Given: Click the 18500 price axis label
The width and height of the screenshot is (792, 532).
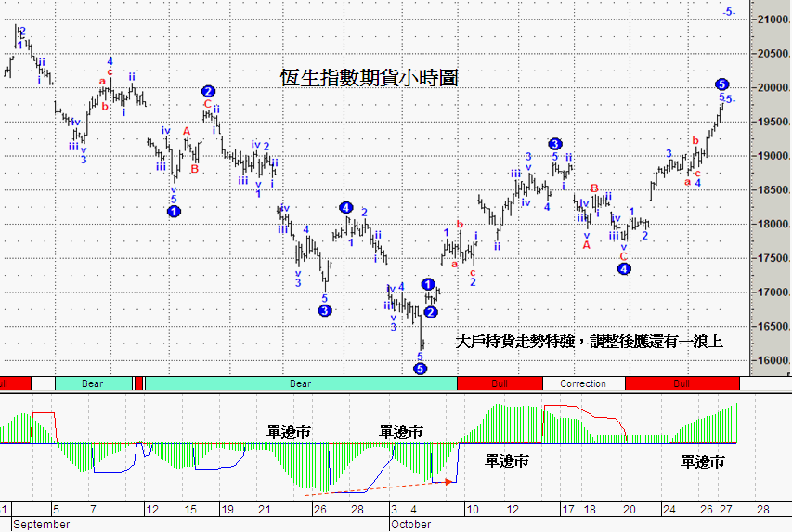Looking at the screenshot, I should coord(773,190).
